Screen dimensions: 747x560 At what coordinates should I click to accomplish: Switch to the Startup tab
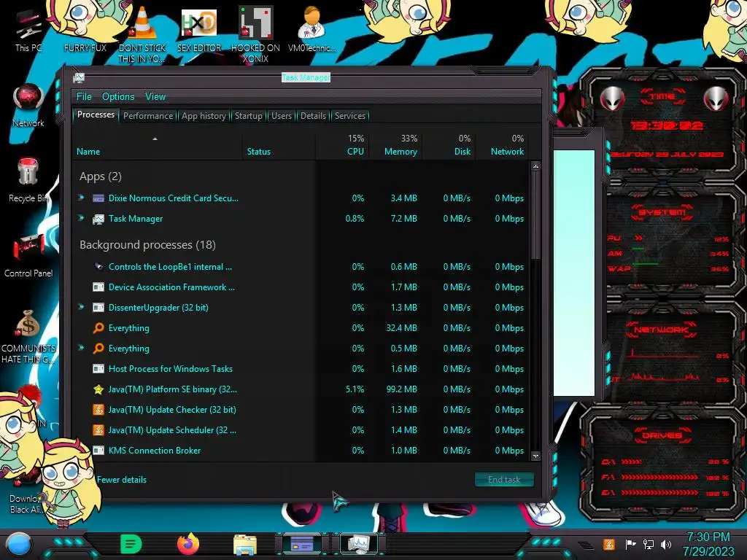(248, 116)
